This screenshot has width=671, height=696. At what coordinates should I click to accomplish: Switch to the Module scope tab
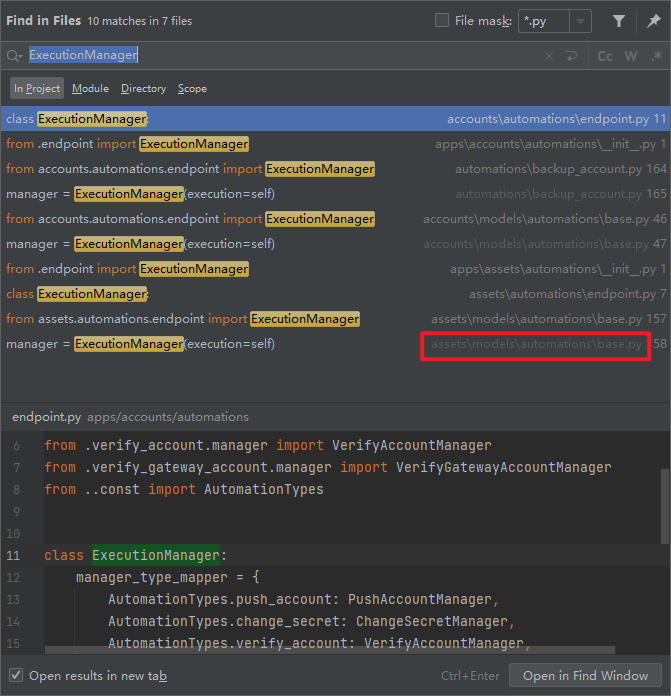(90, 88)
